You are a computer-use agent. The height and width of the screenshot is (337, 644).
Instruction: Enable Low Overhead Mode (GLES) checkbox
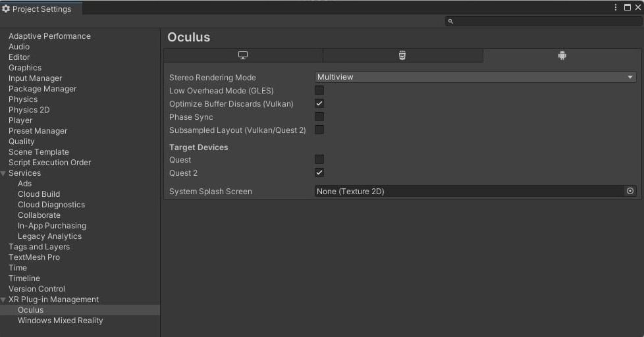pos(319,90)
